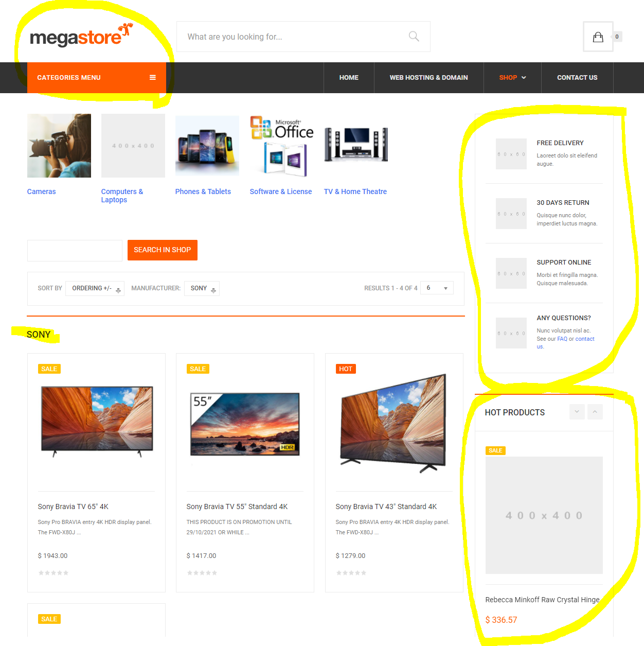
Task: Click the Categories Menu hamburger icon
Action: [153, 78]
